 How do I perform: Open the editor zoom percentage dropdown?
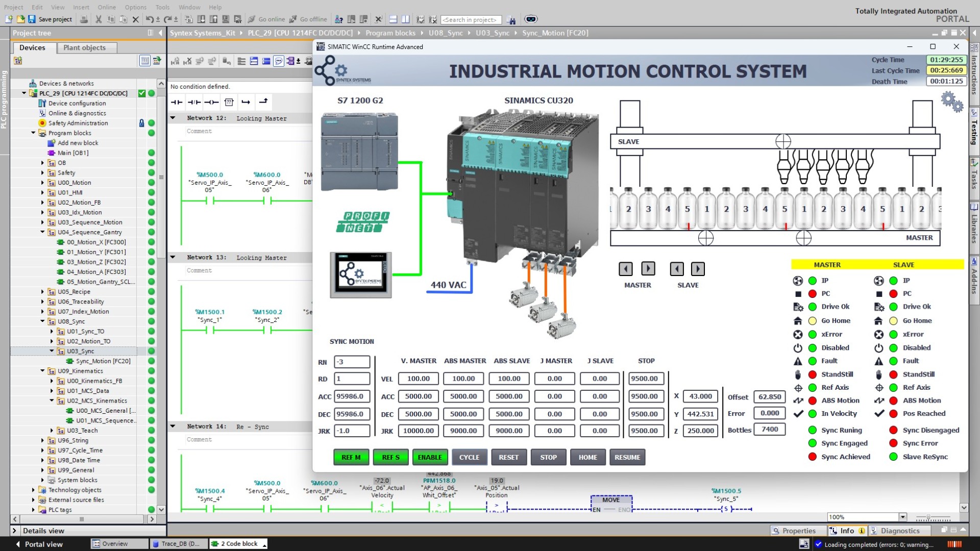click(902, 517)
